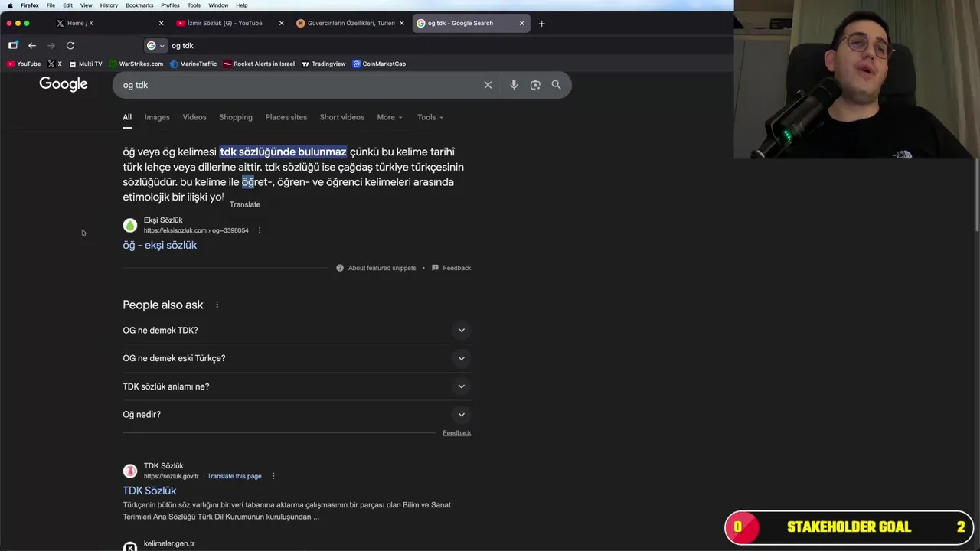Open the Multi TV bookmark
The height and width of the screenshot is (551, 980).
click(x=85, y=64)
